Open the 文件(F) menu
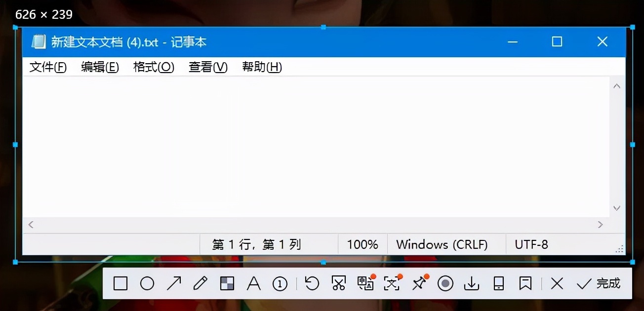 point(48,67)
